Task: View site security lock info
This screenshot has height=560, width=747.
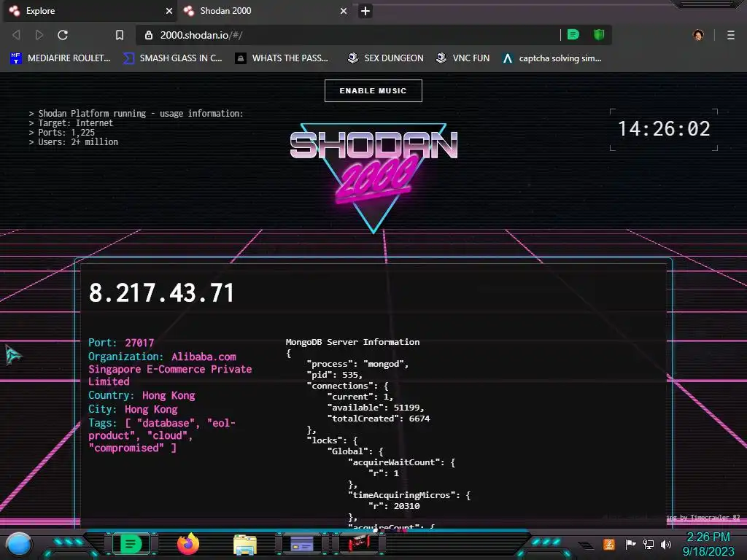Action: click(149, 35)
